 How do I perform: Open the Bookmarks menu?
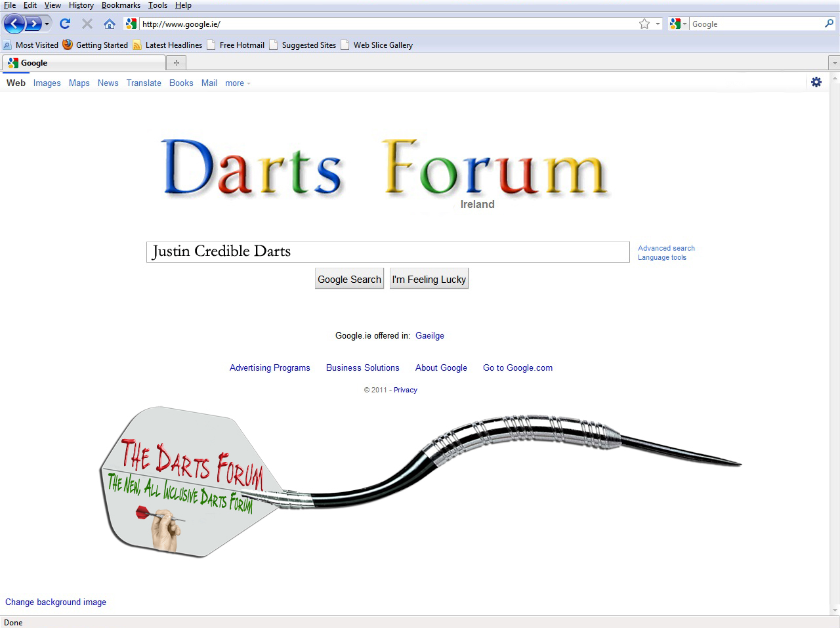point(121,5)
